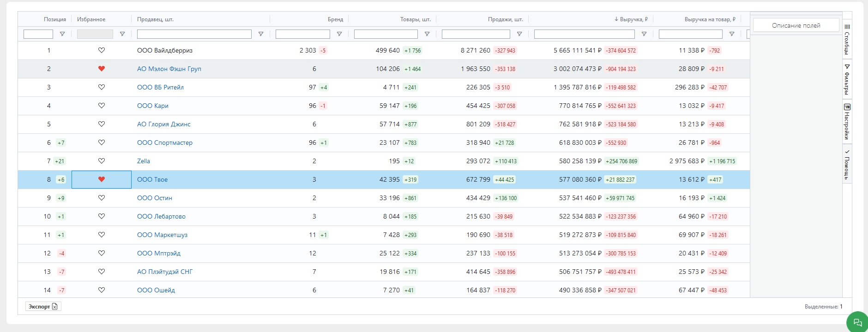Unfavorite the ООО Твое seller
This screenshot has height=332, width=868.
(102, 179)
